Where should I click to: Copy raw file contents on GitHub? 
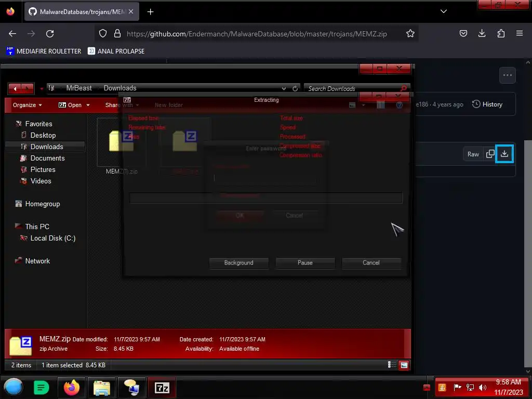(490, 154)
